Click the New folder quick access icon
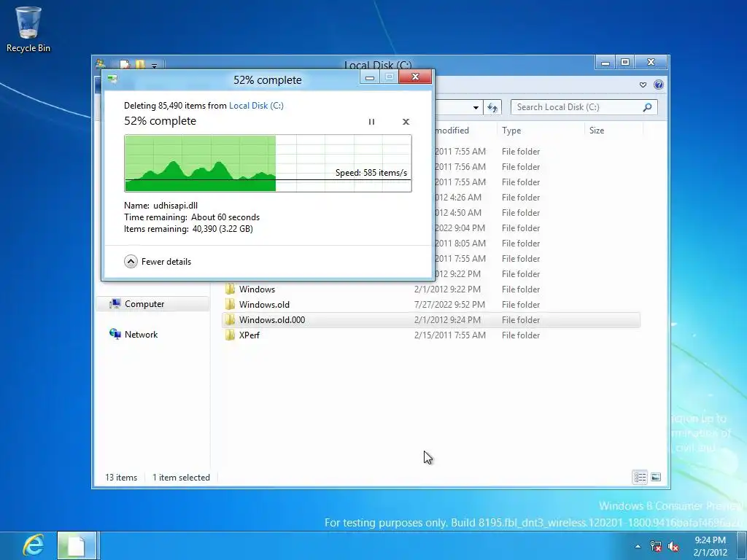Image resolution: width=747 pixels, height=560 pixels. point(140,64)
